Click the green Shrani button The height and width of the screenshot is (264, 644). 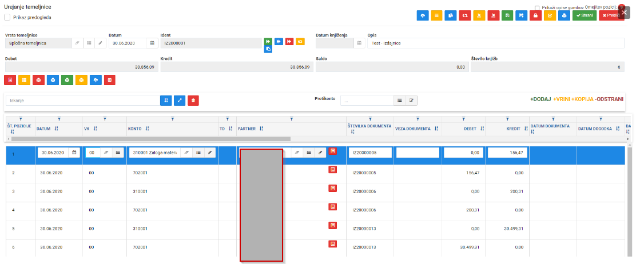point(585,15)
